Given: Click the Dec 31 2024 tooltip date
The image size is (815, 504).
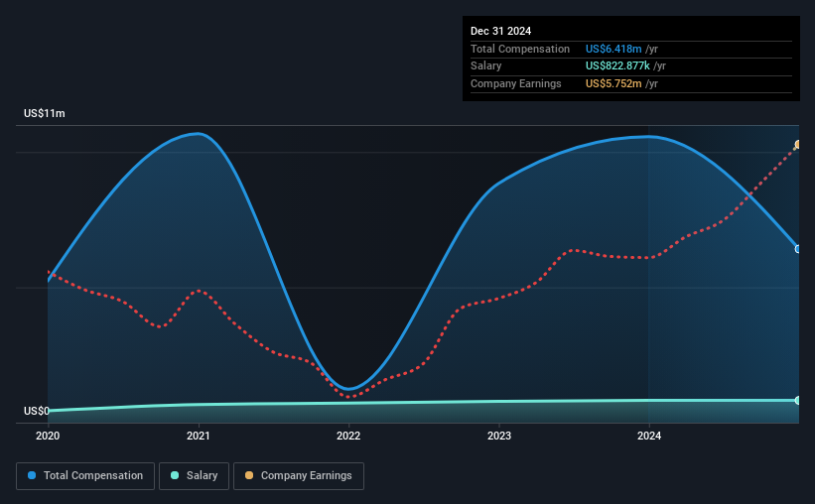Looking at the screenshot, I should pos(500,31).
